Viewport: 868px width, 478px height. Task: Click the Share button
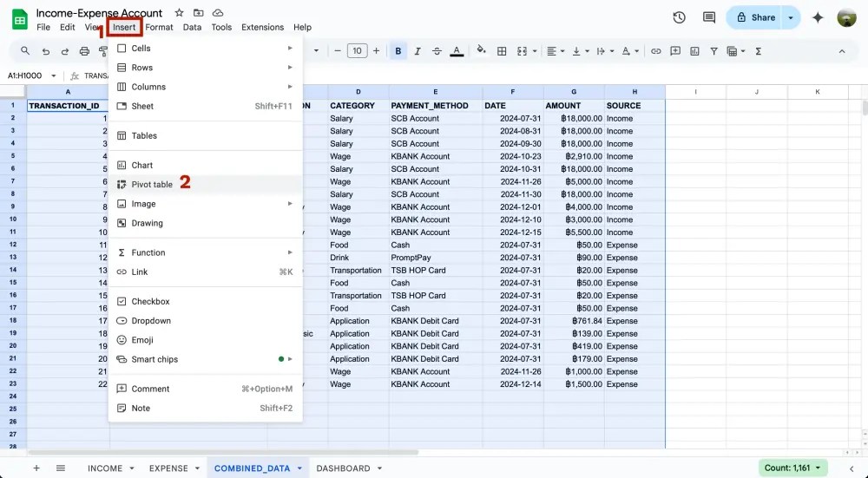click(753, 17)
